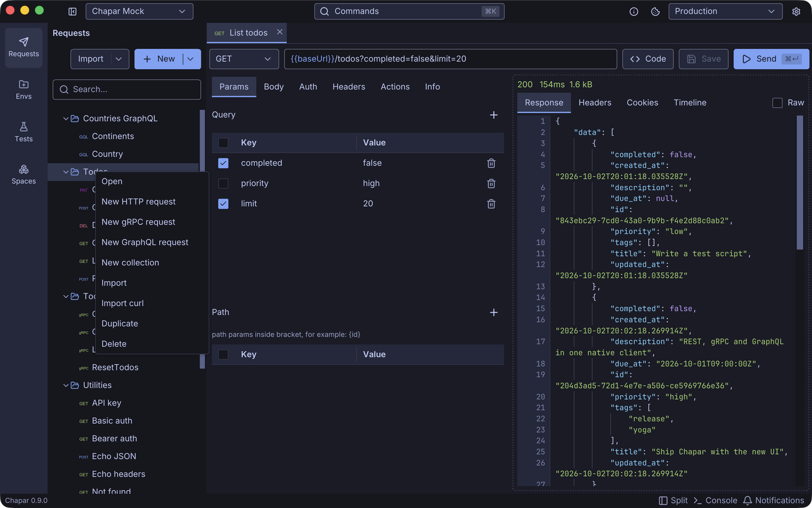Open the Production environment dropdown

pyautogui.click(x=725, y=11)
